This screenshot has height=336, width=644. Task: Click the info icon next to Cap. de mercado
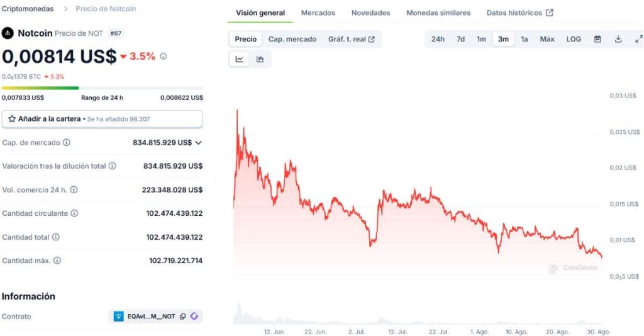coord(67,143)
